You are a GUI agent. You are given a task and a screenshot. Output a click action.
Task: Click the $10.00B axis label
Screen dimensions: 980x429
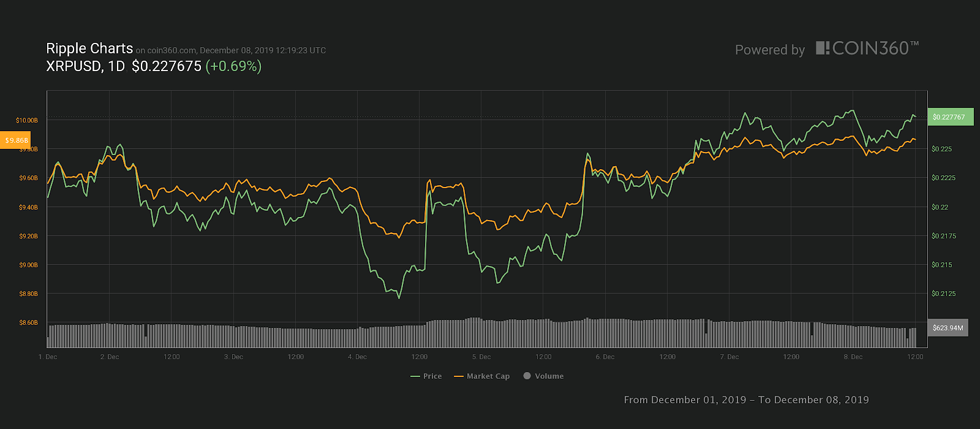(x=27, y=120)
